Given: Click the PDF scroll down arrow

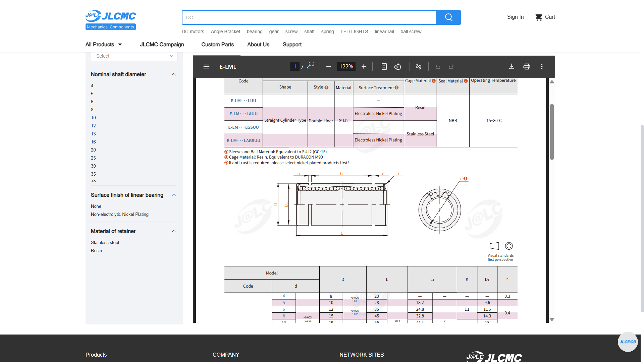Looking at the screenshot, I should 552,319.
